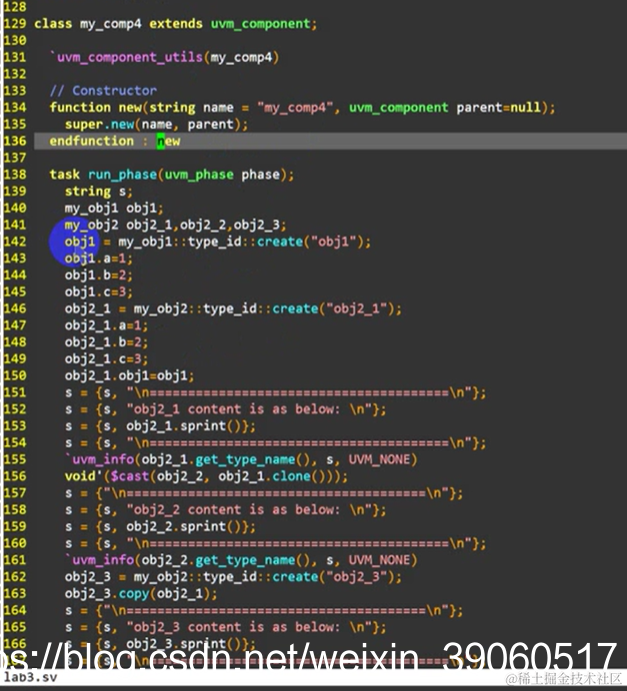Click the 'obj2_1.sprint()' line
Screen dimensions: 627x691
(160, 426)
